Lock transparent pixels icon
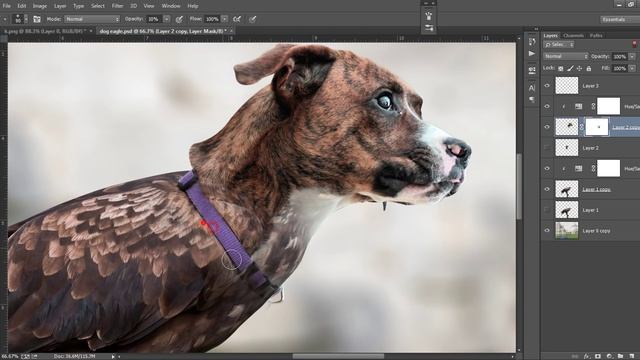 pos(560,69)
